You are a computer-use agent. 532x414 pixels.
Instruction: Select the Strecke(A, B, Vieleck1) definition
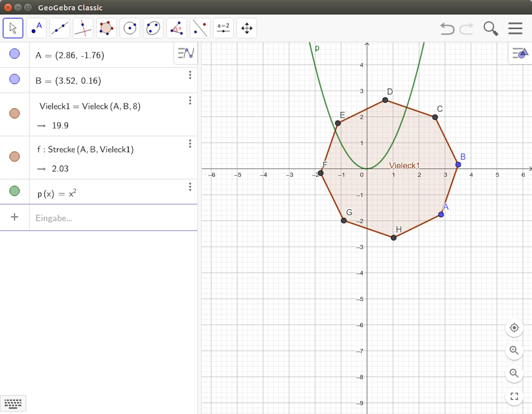pyautogui.click(x=85, y=150)
